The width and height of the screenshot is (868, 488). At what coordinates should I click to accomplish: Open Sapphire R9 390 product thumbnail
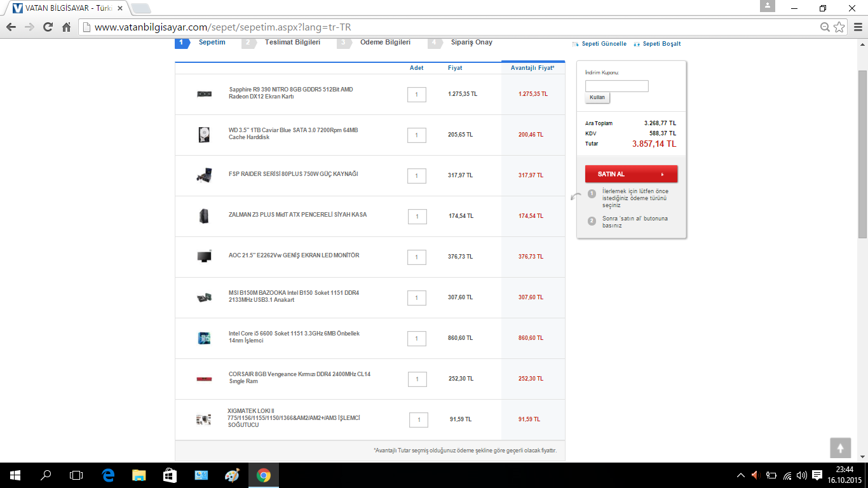point(204,94)
